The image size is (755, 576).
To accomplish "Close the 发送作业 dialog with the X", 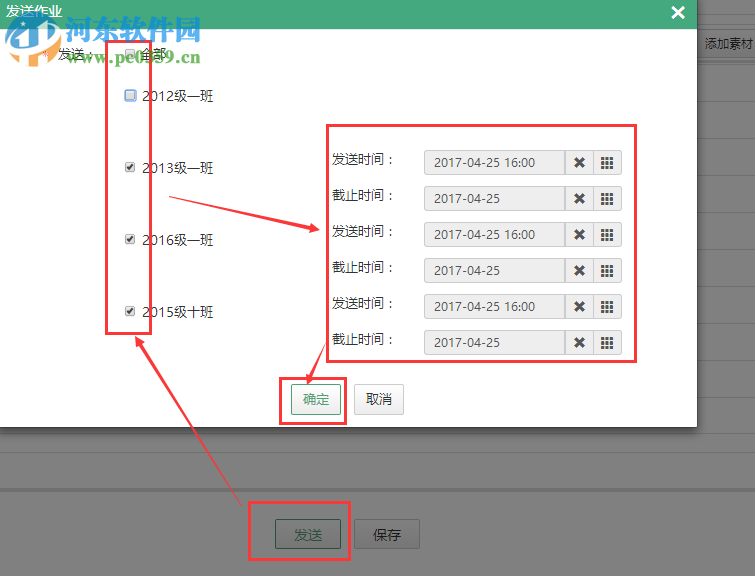I will [x=678, y=13].
